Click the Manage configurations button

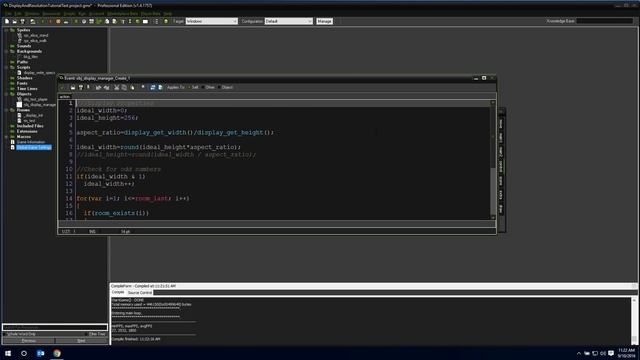point(324,21)
